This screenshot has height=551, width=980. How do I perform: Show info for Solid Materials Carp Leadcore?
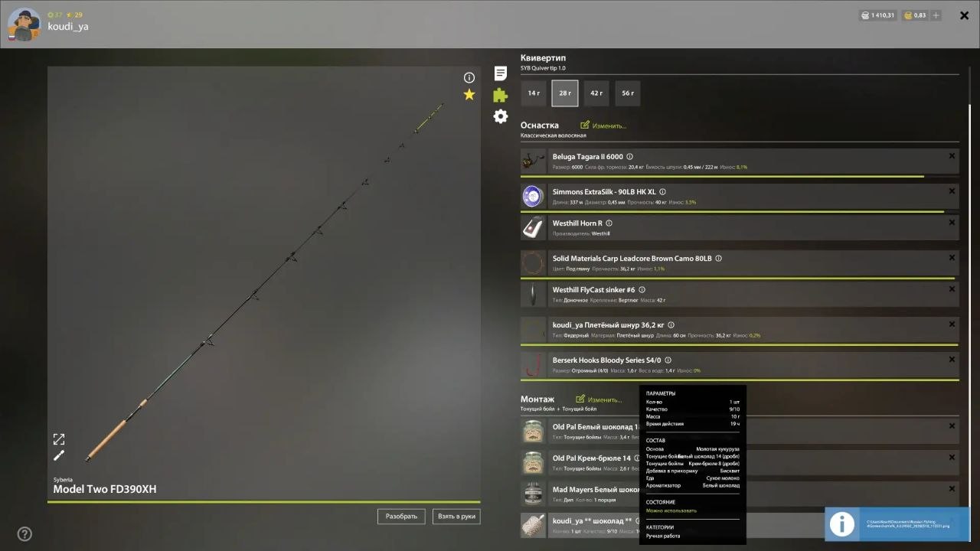click(x=719, y=259)
